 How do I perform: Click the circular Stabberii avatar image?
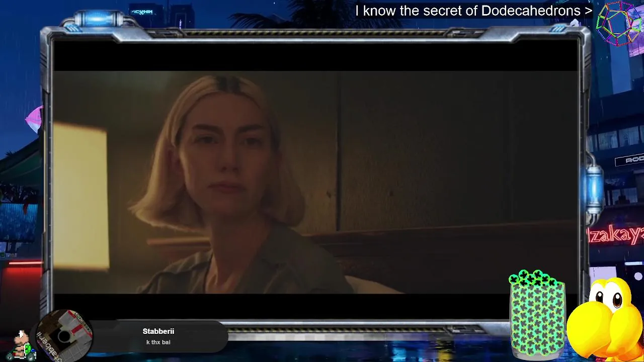64,336
